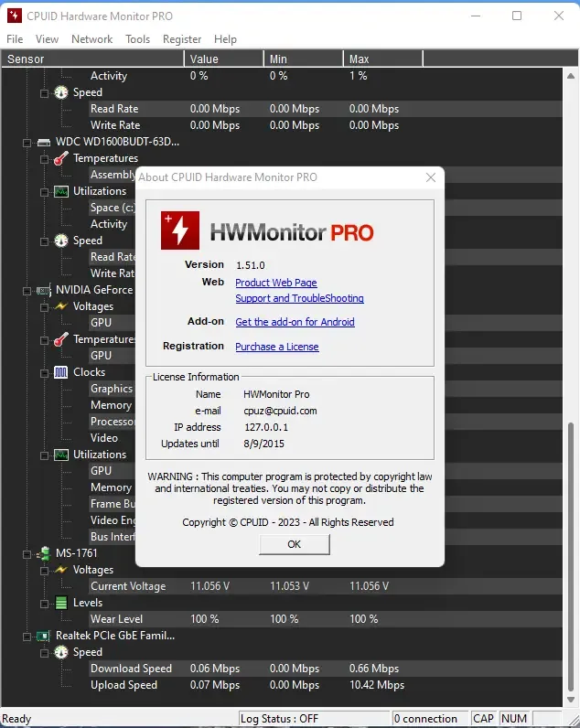
Task: Collapse the MS-1761 tree node
Action: point(27,554)
